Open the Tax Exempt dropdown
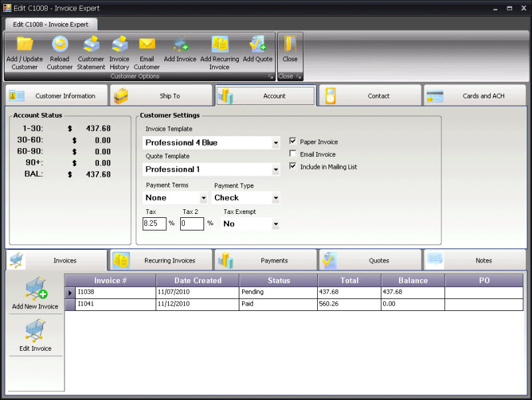532x400 pixels. click(x=276, y=224)
